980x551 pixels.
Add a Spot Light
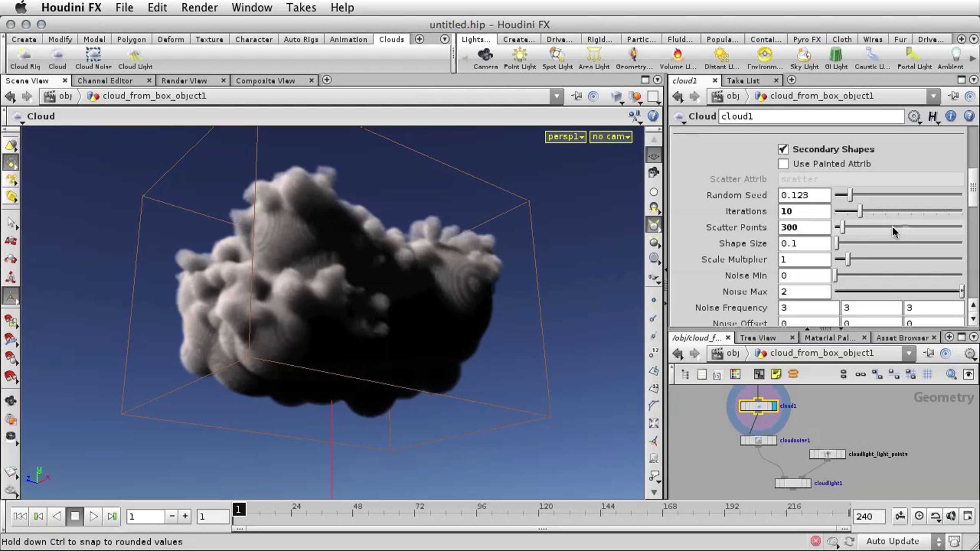click(557, 58)
